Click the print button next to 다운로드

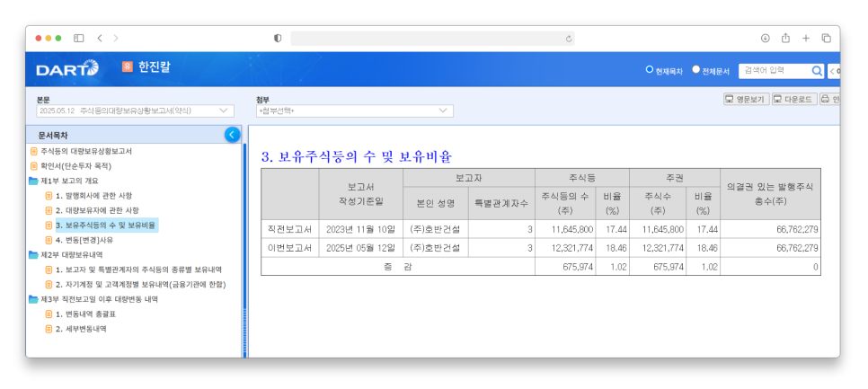pyautogui.click(x=829, y=99)
